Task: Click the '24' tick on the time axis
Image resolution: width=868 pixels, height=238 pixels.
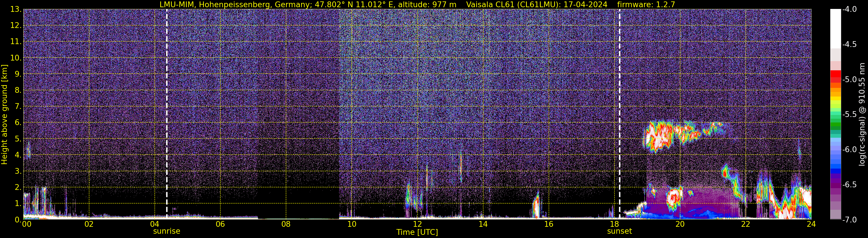Action: pos(811,224)
